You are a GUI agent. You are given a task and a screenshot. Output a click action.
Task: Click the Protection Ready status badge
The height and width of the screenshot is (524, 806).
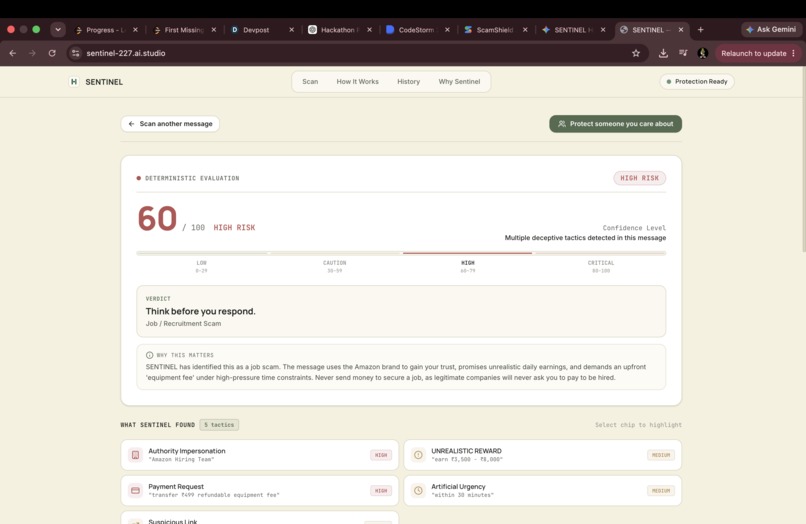697,82
